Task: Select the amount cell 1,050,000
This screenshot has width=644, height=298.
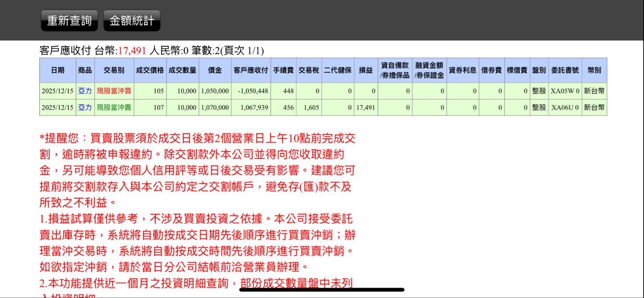Action: click(215, 91)
